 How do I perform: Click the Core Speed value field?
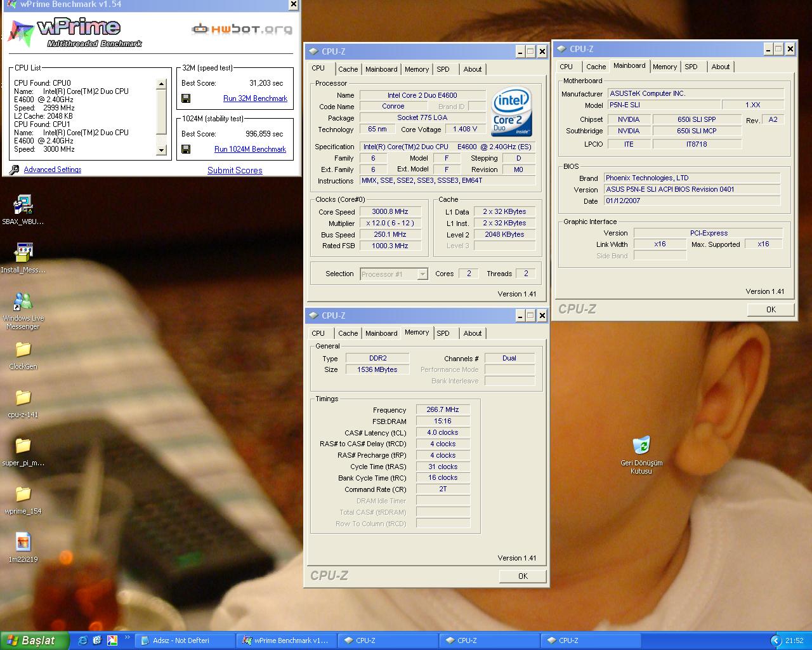(x=390, y=211)
